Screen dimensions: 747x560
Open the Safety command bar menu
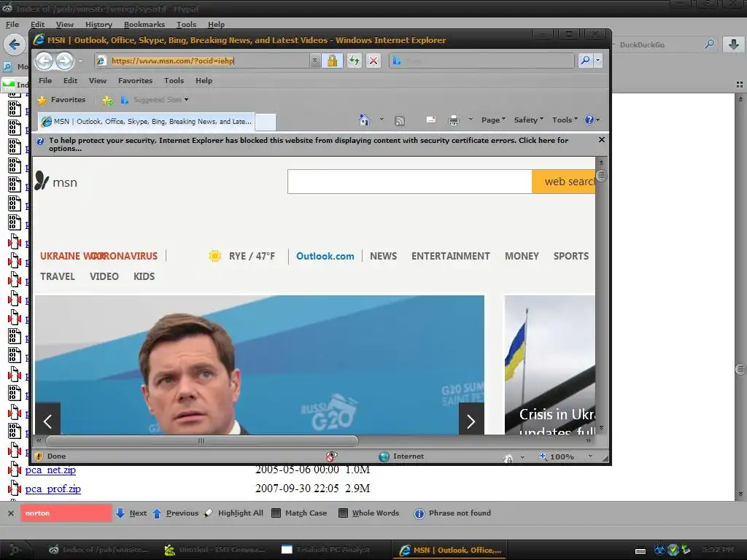(528, 120)
